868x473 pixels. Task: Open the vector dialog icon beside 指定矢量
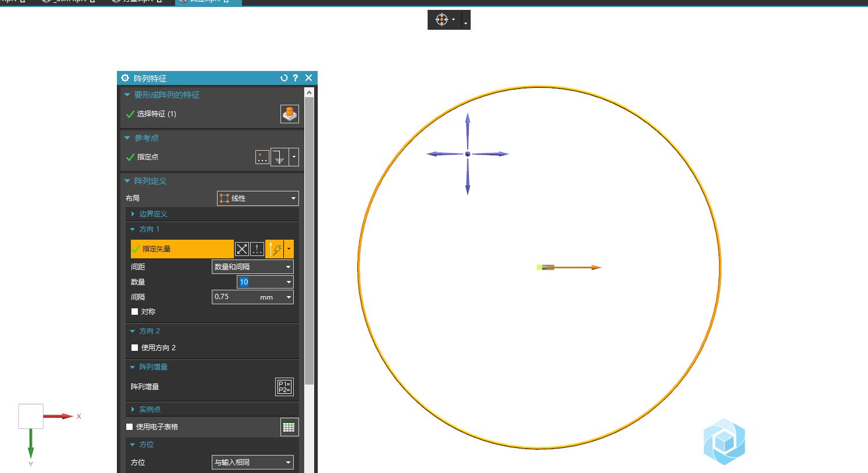[x=257, y=249]
